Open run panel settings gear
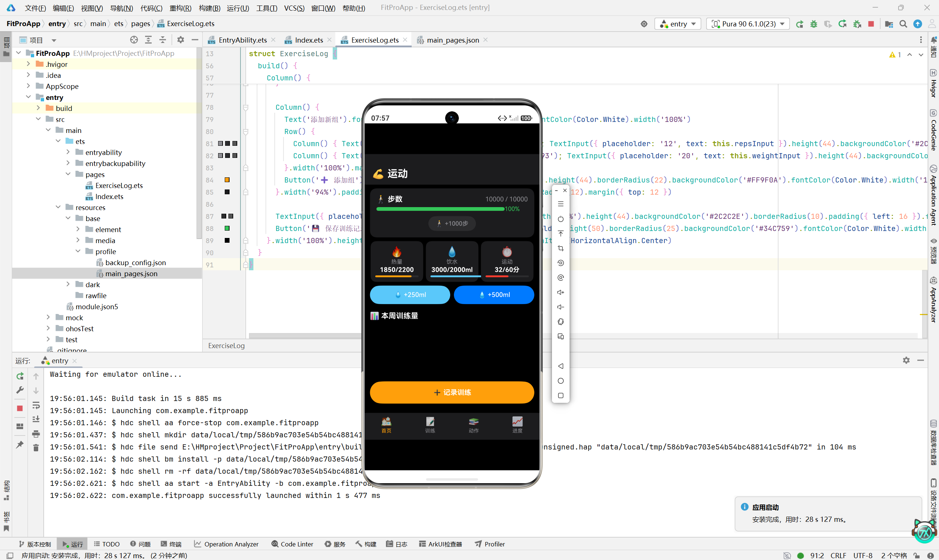This screenshot has width=939, height=560. click(x=906, y=360)
